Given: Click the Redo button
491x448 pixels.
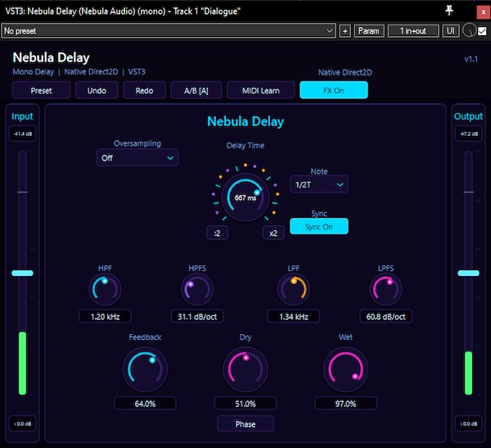Looking at the screenshot, I should 144,90.
